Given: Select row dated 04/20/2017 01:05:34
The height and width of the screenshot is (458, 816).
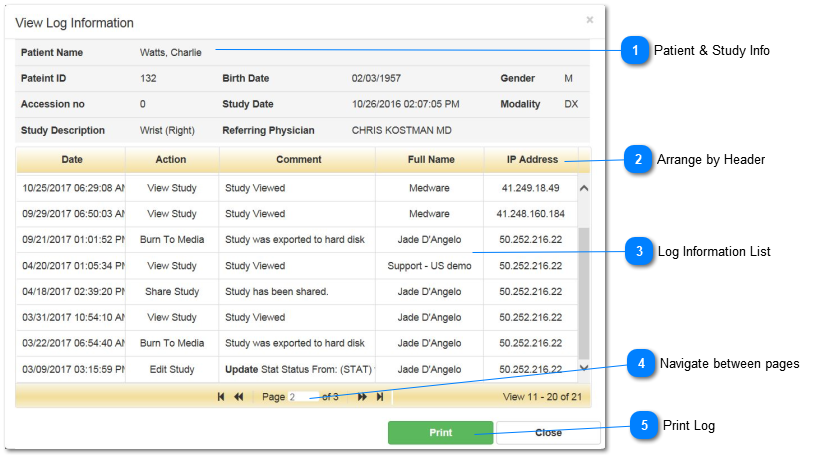Looking at the screenshot, I should (297, 266).
